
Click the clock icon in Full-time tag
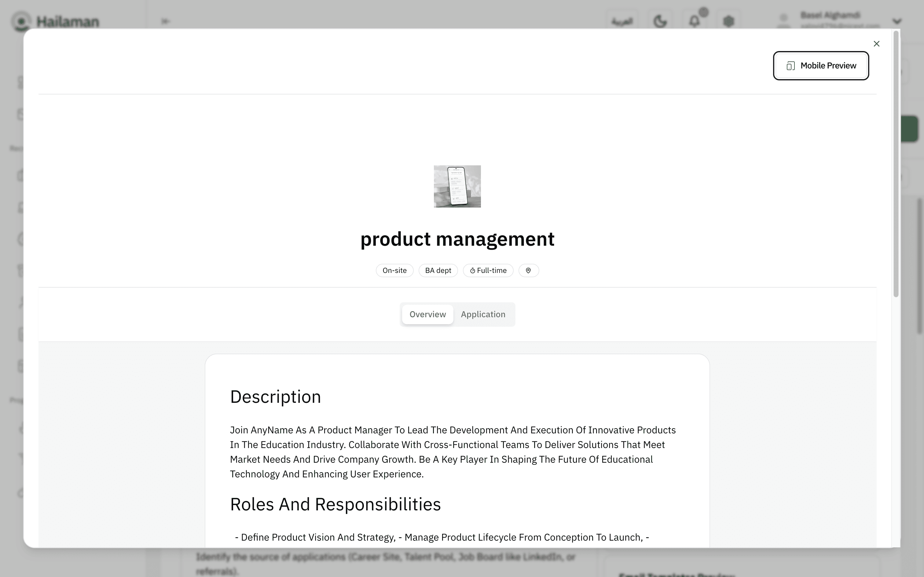[x=472, y=270]
